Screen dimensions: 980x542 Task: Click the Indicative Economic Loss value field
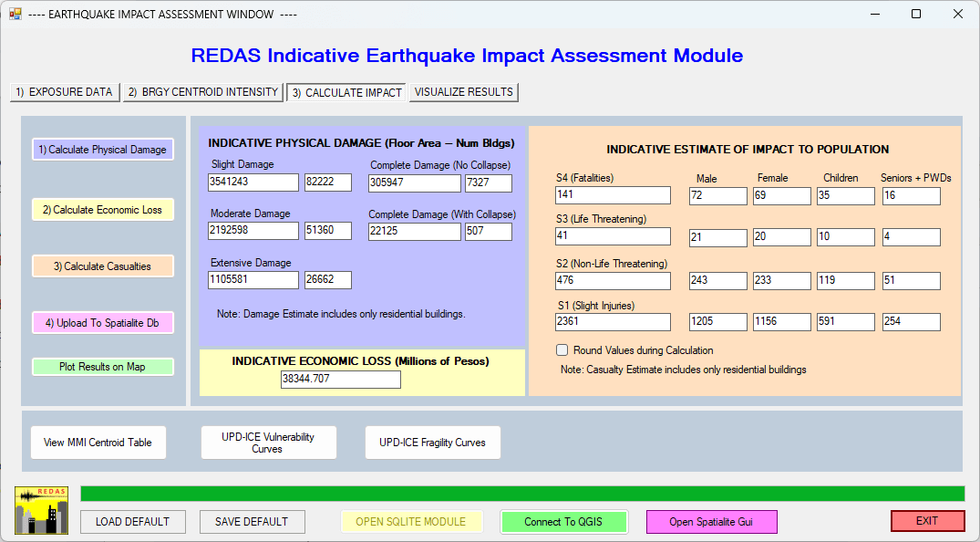[x=340, y=379]
